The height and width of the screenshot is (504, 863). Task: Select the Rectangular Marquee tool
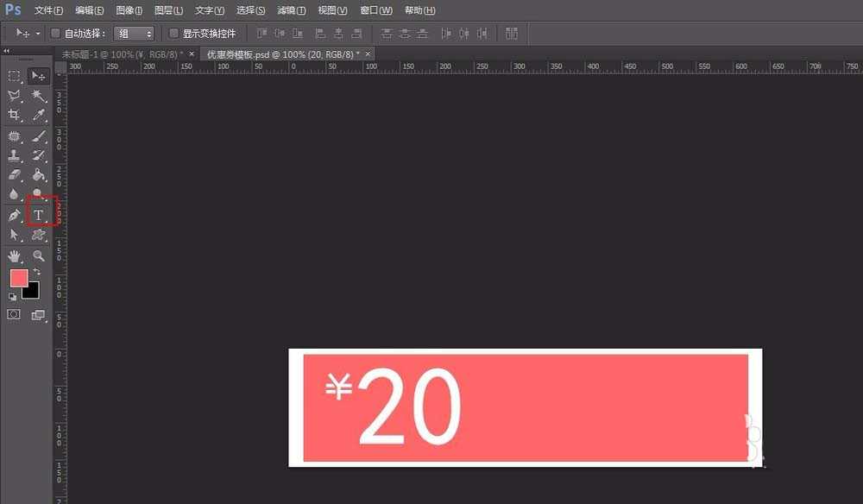click(x=15, y=76)
